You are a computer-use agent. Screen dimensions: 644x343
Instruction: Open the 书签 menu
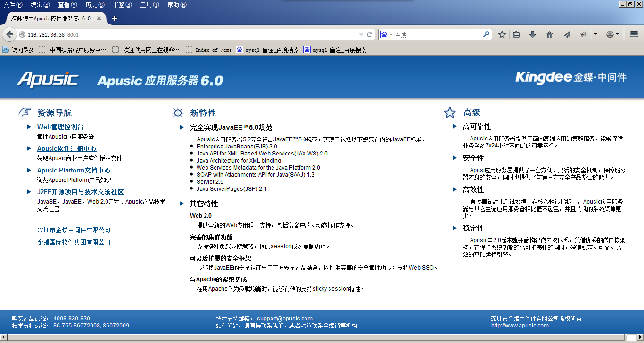[123, 5]
